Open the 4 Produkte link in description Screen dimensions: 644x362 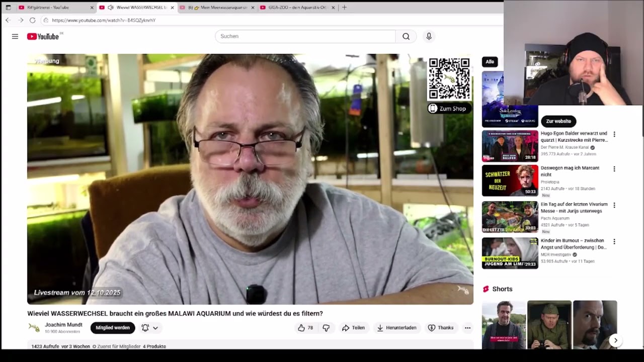[x=154, y=346]
